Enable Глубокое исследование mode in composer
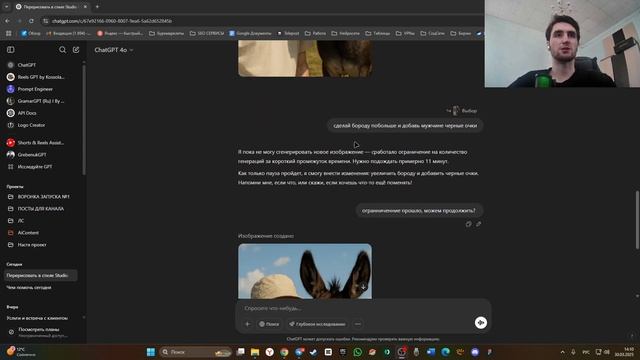 [x=317, y=324]
